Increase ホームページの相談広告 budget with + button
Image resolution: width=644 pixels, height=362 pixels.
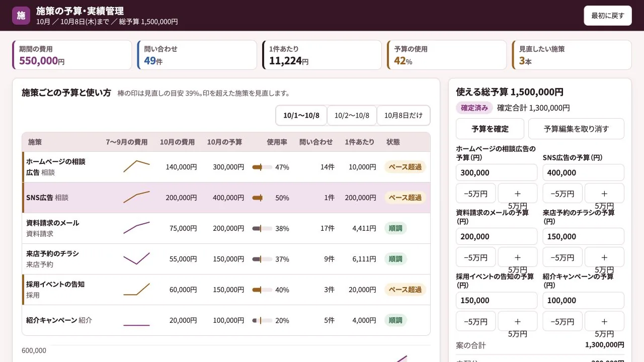(x=518, y=194)
